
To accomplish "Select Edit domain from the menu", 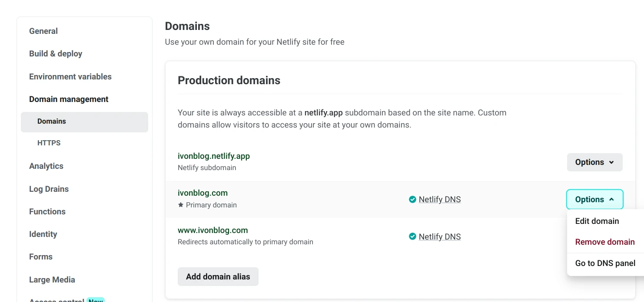I will (x=597, y=221).
